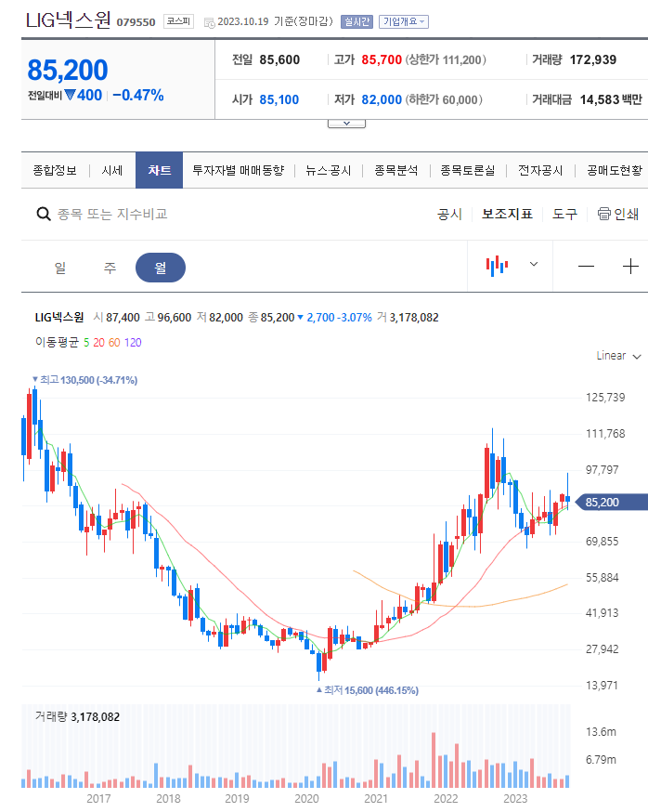Image resolution: width=648 pixels, height=812 pixels.
Task: Open the 시세 tab
Action: 111,170
